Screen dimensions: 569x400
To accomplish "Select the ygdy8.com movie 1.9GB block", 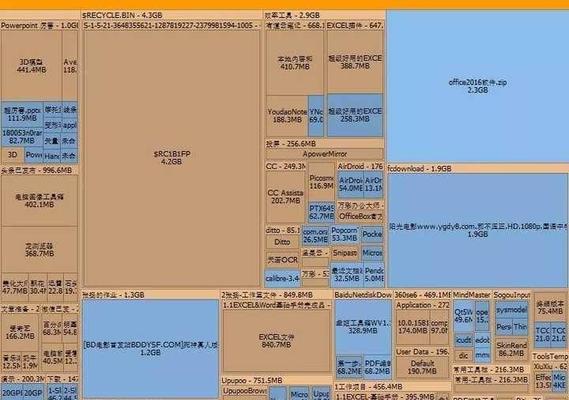I will pyautogui.click(x=478, y=230).
